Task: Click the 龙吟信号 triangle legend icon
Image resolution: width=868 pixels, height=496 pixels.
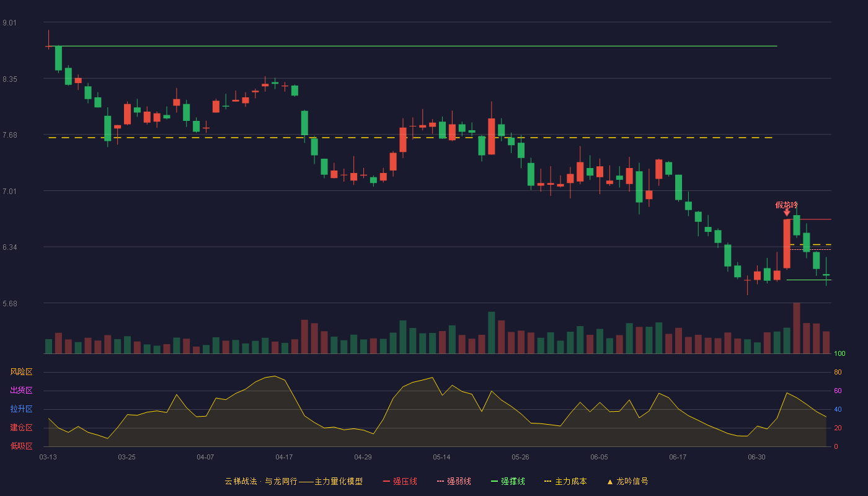Action: 609,482
